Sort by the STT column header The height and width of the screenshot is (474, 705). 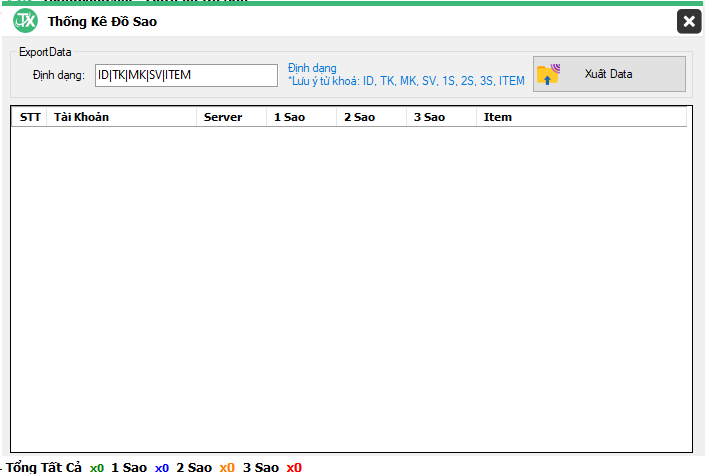(30, 117)
